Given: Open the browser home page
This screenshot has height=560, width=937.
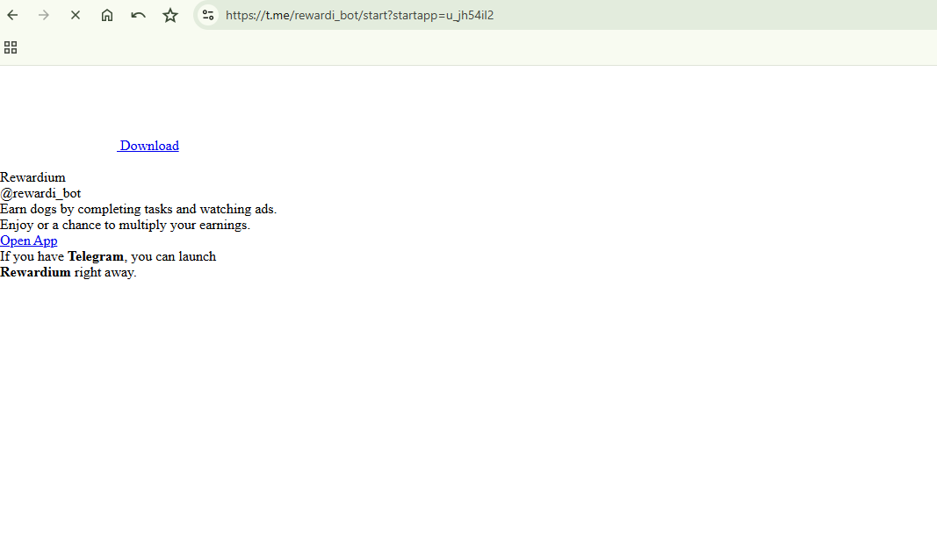Looking at the screenshot, I should pyautogui.click(x=107, y=15).
